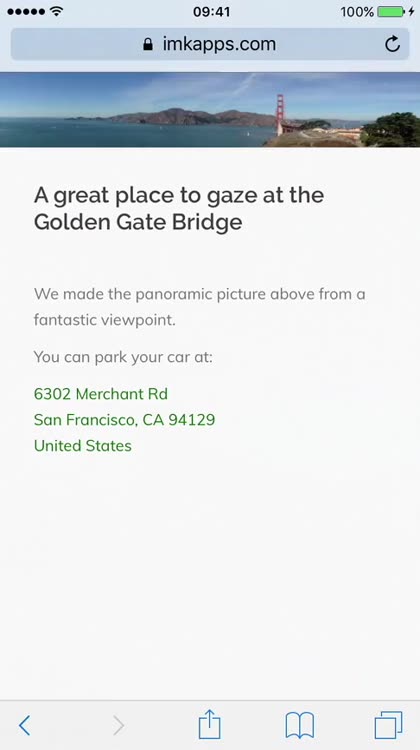Tap the panoramic picture description paragraph
The height and width of the screenshot is (750, 420).
point(199,307)
